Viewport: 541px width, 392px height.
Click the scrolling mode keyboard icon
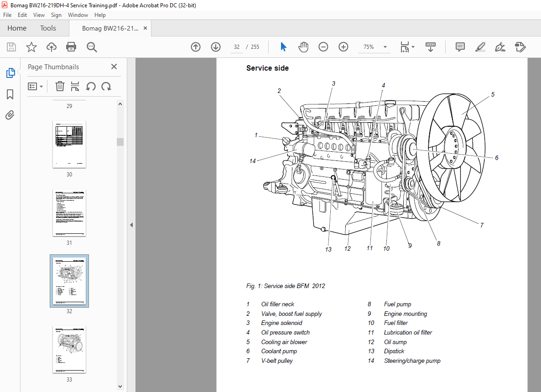click(x=430, y=47)
